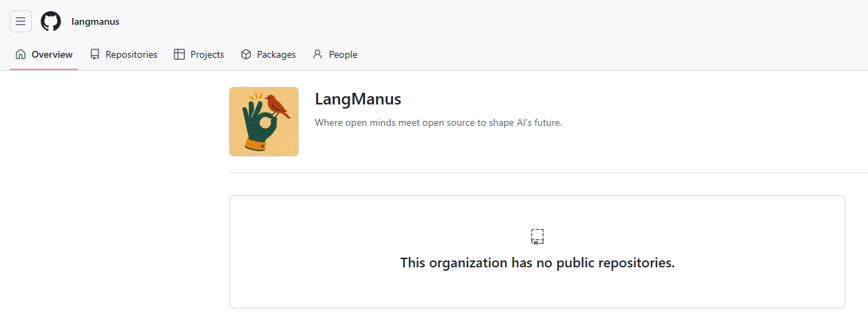Screen dimensions: 868x323
Task: Click the home icon in Overview tab
Action: click(21, 54)
